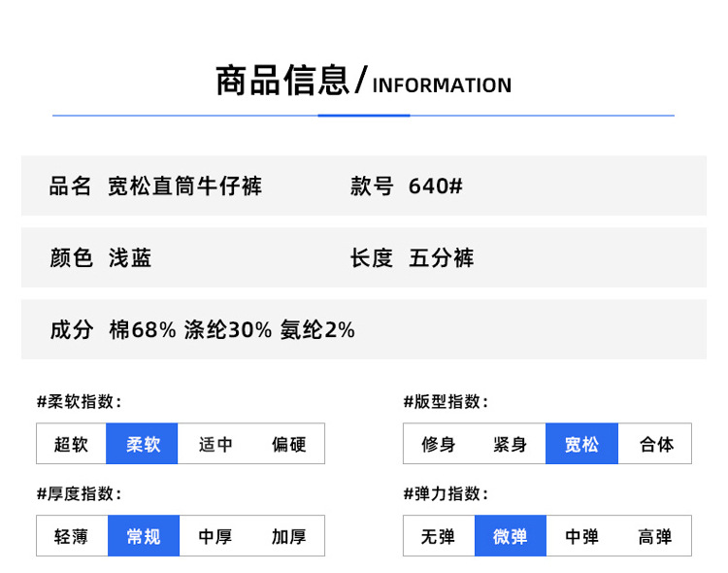Screen dimensions: 728x573
Task: Choose 高弹 in the elasticity index
Action: pyautogui.click(x=655, y=536)
